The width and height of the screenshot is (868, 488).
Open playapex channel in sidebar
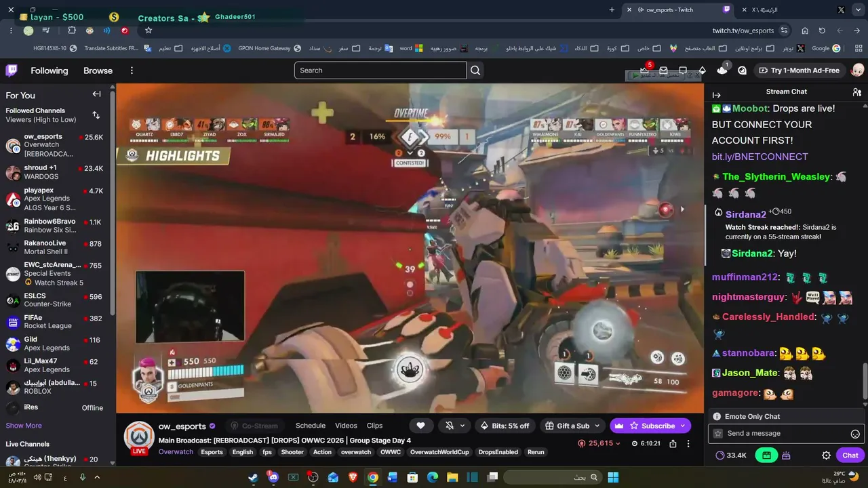coord(54,199)
